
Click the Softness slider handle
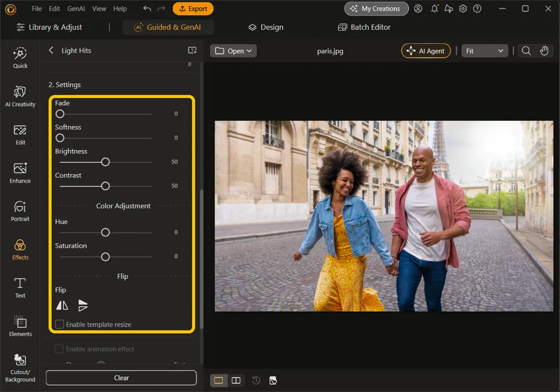(x=60, y=138)
